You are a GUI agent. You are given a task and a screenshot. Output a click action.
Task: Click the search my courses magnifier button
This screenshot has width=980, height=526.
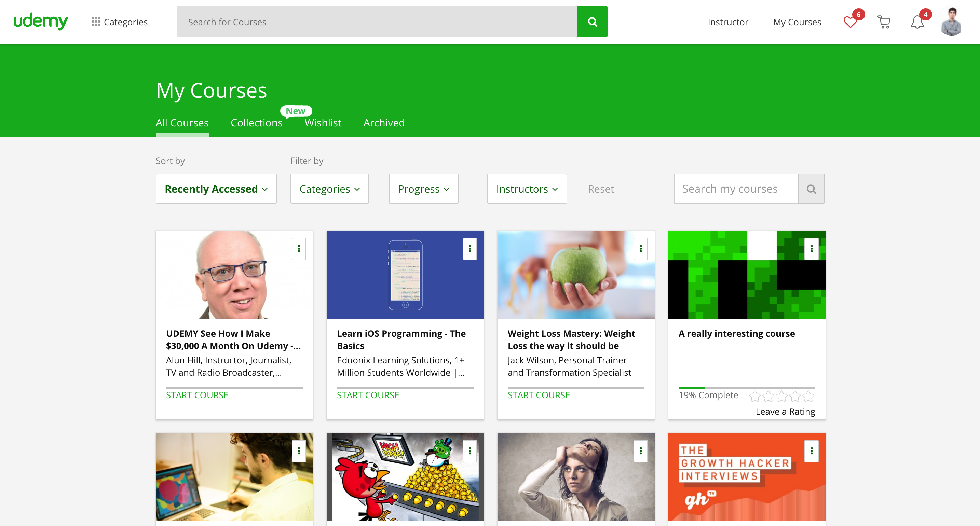[x=811, y=189]
